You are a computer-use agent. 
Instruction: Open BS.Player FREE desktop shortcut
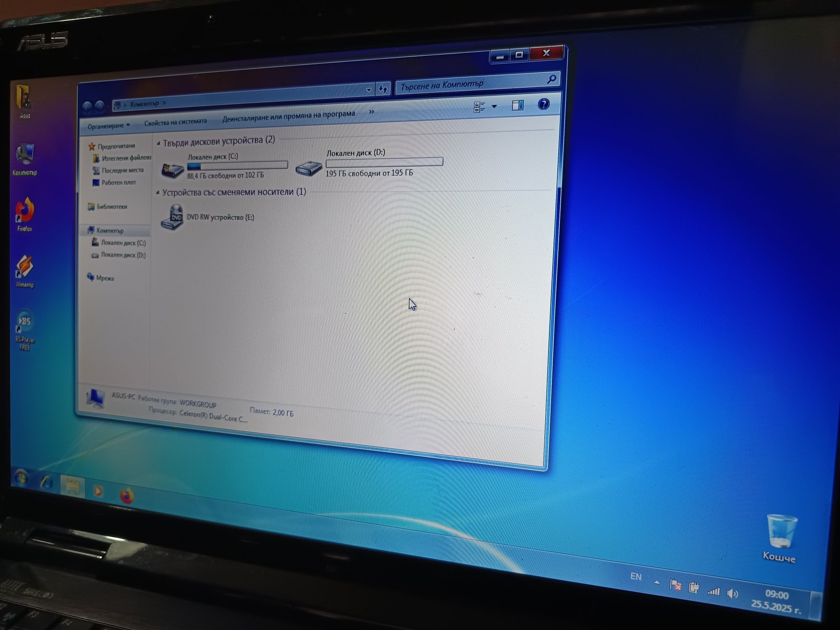click(x=25, y=330)
